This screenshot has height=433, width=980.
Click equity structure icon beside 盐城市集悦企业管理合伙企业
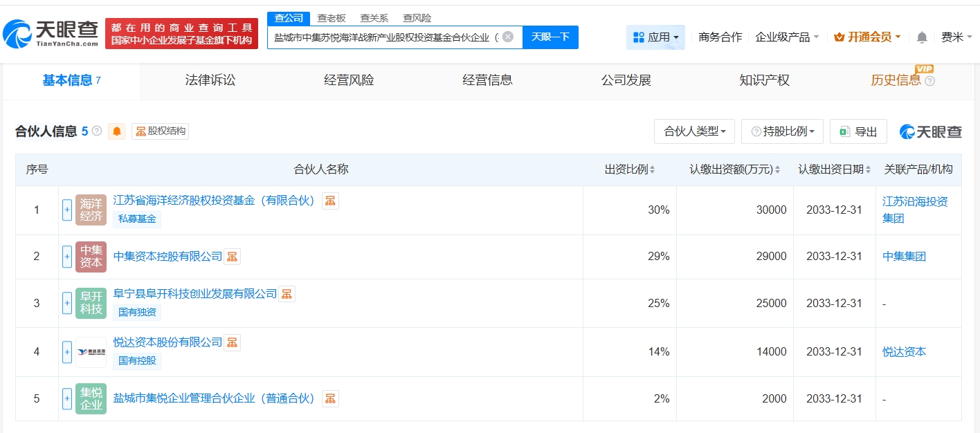pyautogui.click(x=330, y=398)
